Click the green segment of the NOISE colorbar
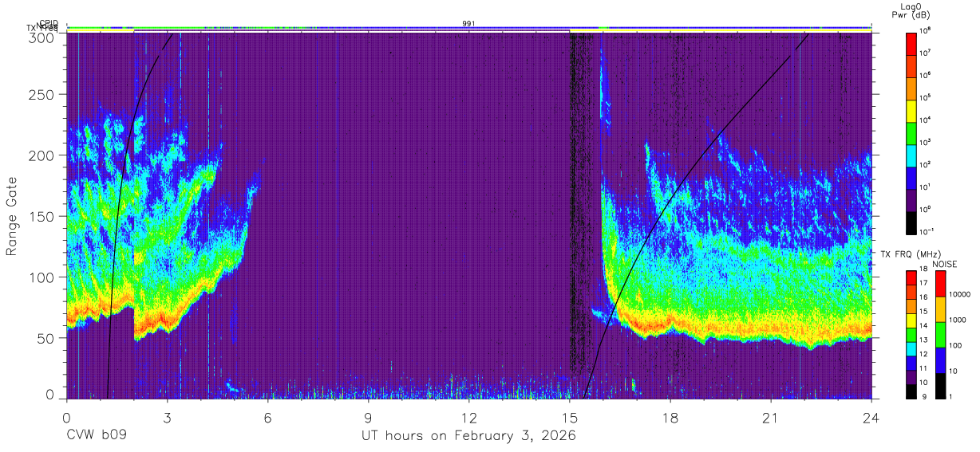 [x=940, y=334]
